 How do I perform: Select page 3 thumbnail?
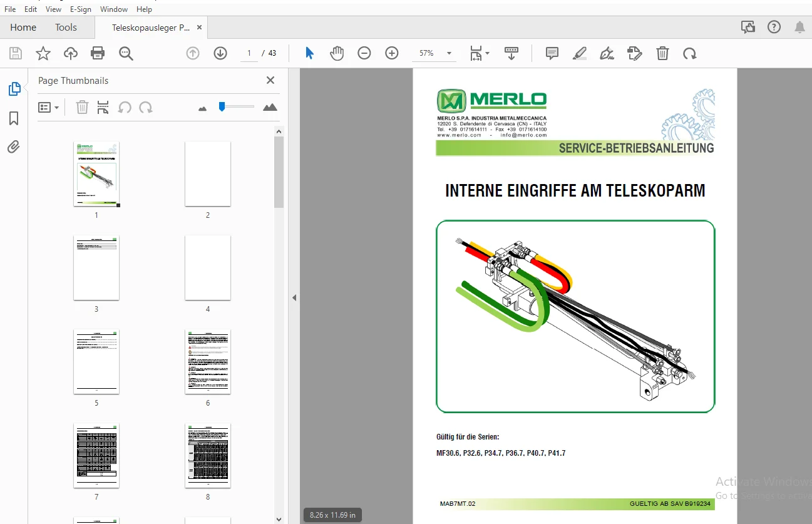click(96, 267)
